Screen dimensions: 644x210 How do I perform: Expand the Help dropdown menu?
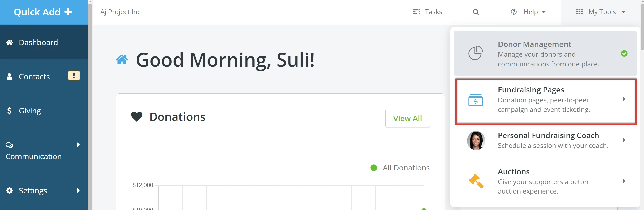(528, 12)
